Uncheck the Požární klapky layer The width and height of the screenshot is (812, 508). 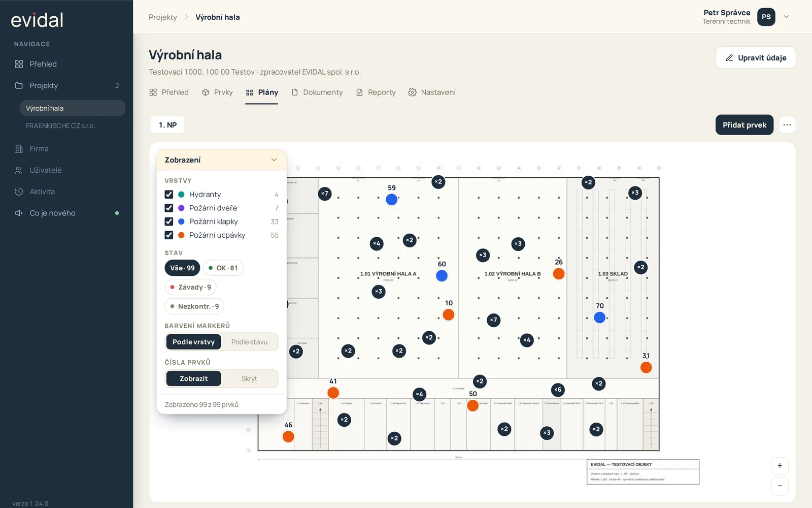click(x=169, y=221)
